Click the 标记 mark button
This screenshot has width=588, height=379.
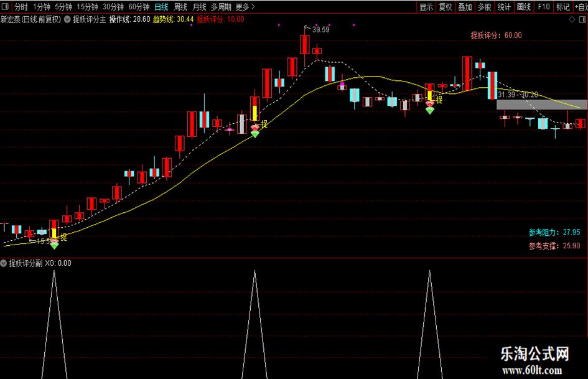pyautogui.click(x=563, y=7)
